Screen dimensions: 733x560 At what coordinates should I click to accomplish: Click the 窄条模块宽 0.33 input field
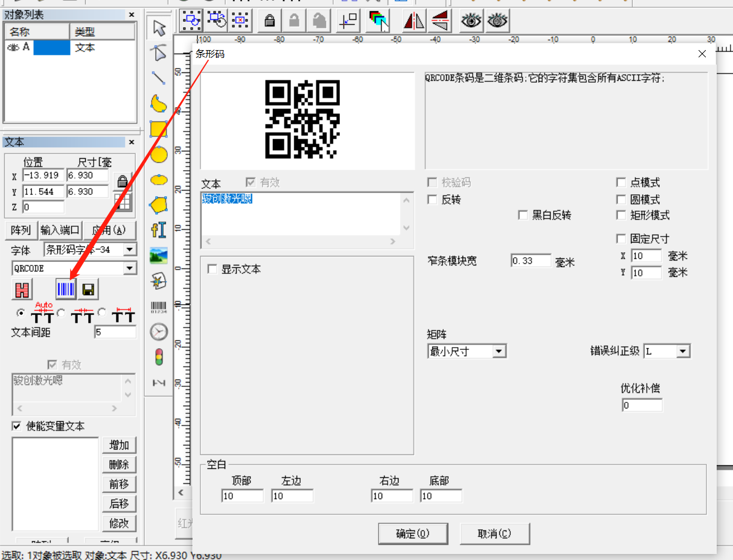point(531,261)
